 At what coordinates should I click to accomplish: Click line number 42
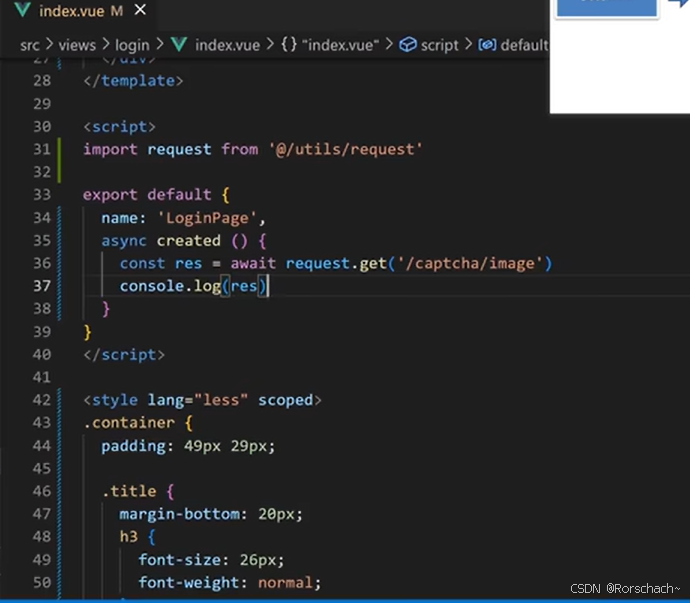[x=42, y=400]
